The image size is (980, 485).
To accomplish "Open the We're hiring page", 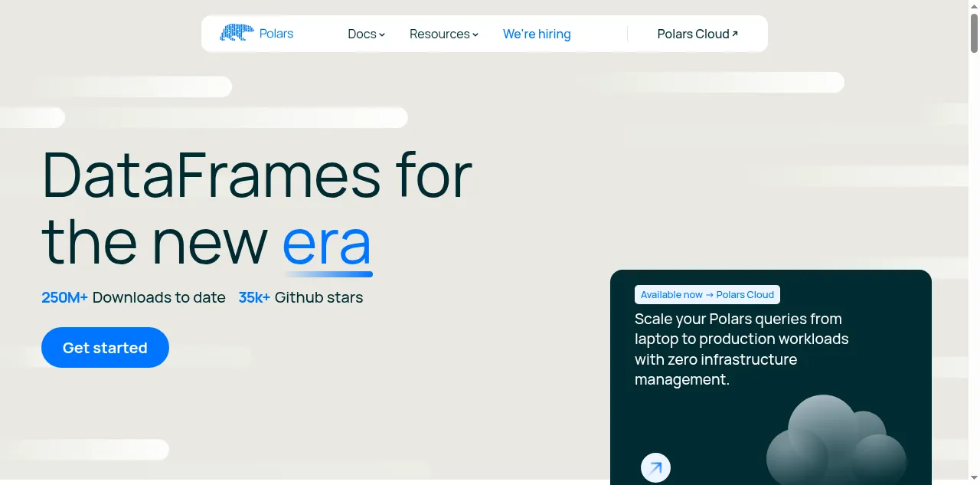I will pyautogui.click(x=537, y=34).
